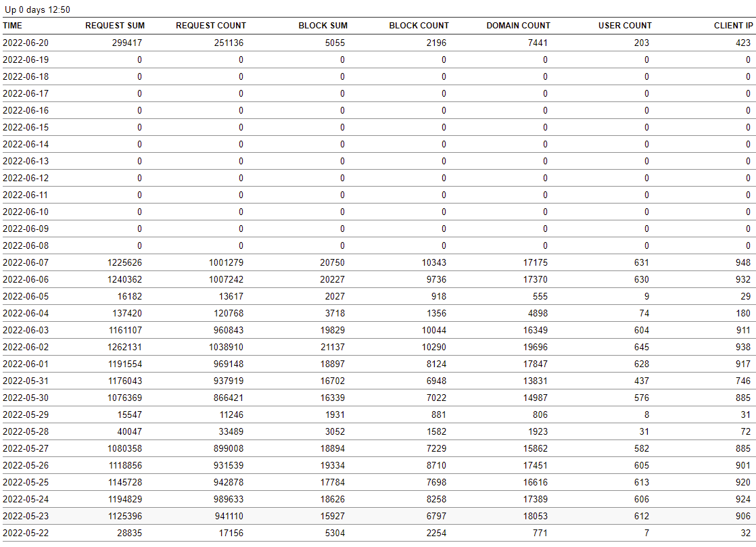
Task: Click the TIME column header
Action: 12,26
